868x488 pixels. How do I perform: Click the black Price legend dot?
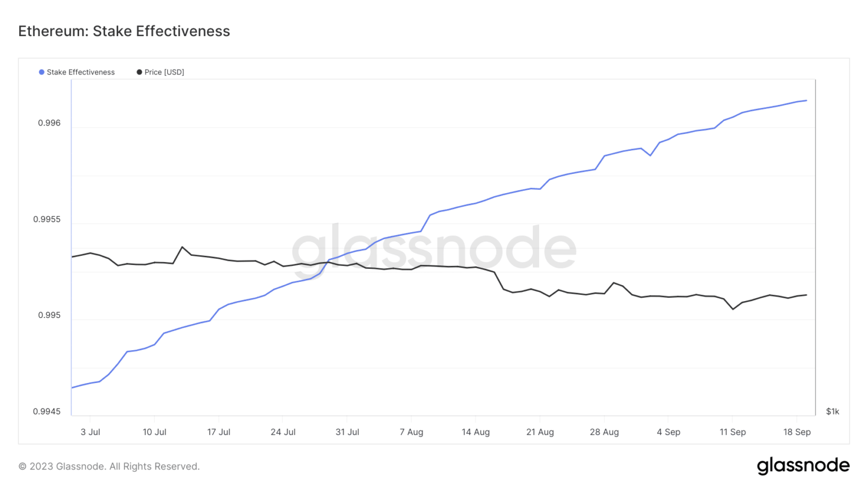pyautogui.click(x=140, y=72)
